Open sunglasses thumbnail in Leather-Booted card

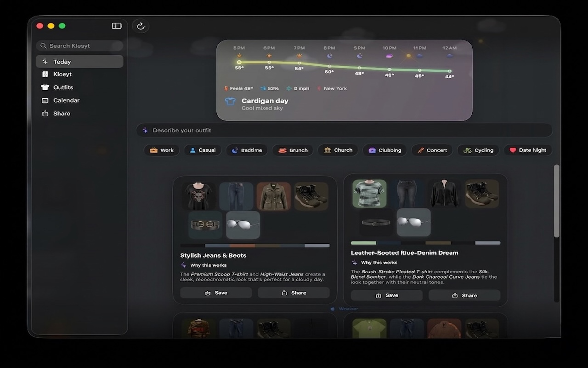(413, 222)
